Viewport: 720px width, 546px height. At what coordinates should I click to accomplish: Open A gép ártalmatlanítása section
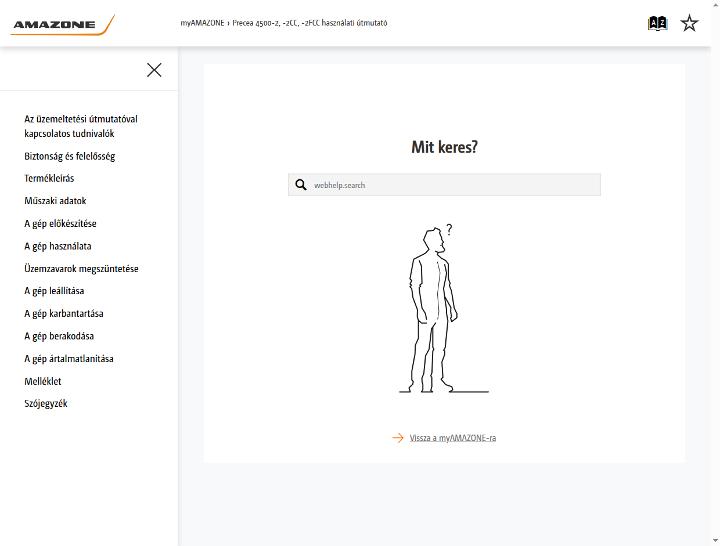(69, 359)
